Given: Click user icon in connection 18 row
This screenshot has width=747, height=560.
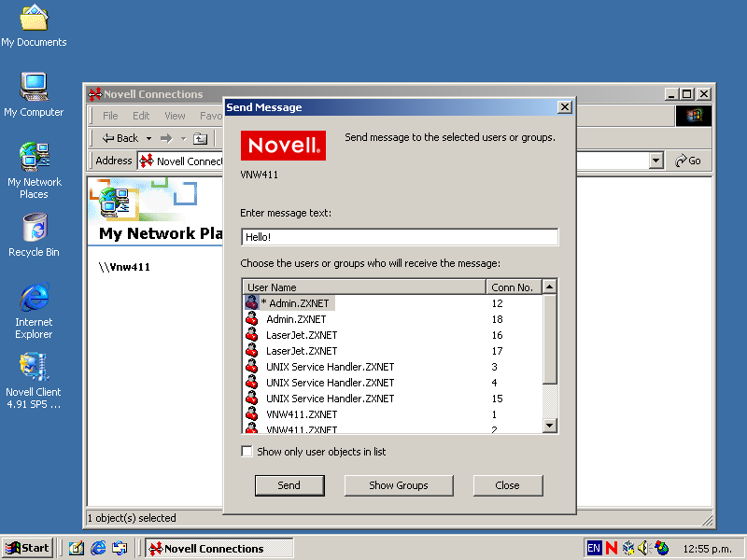Looking at the screenshot, I should (251, 319).
